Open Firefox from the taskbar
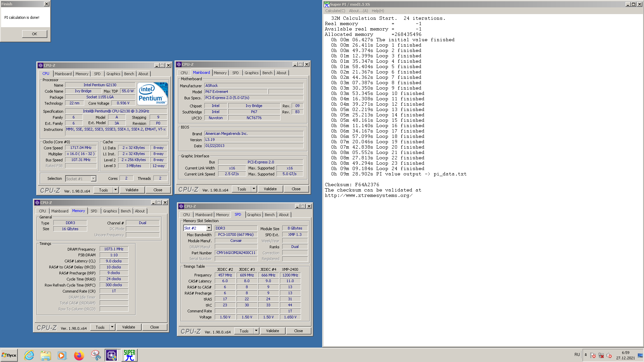644x362 pixels. coord(79,355)
